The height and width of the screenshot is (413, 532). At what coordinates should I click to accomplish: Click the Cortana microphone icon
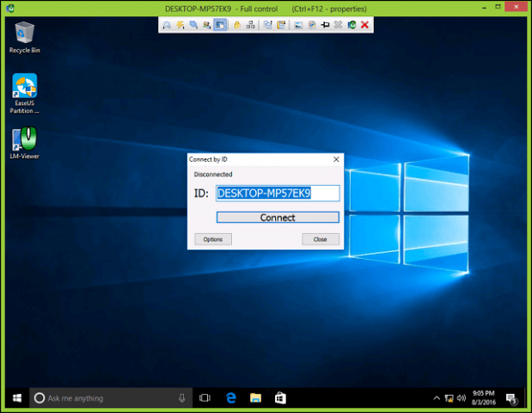[182, 398]
